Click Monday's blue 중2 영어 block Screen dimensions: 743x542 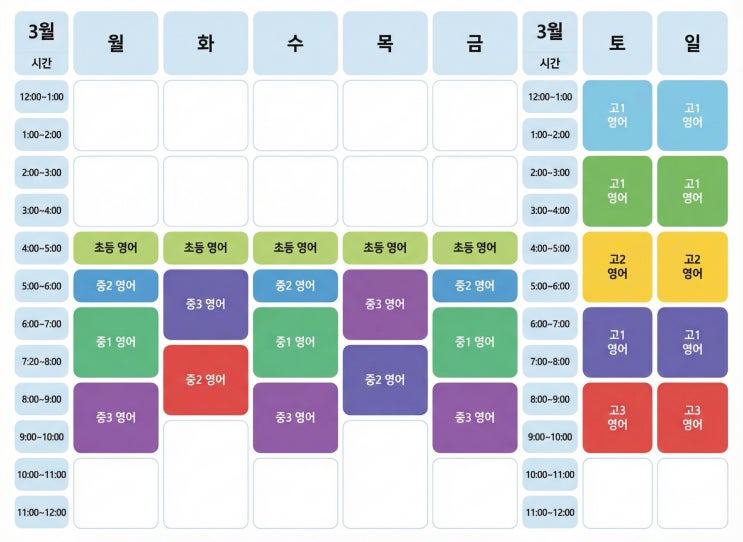tap(116, 286)
